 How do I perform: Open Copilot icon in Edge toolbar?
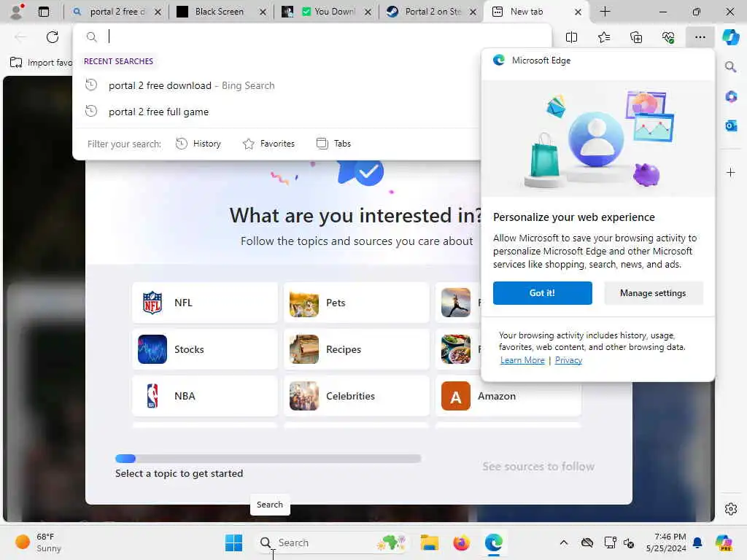(730, 37)
